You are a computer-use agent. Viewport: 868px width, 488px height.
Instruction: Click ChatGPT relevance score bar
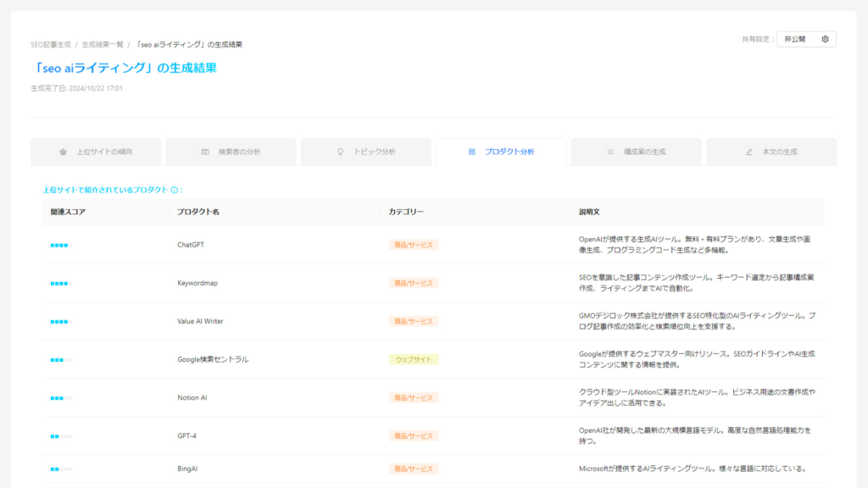[x=61, y=245]
